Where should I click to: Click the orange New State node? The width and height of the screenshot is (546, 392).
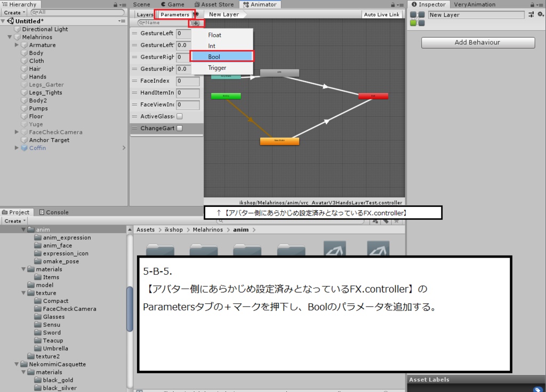pyautogui.click(x=279, y=141)
